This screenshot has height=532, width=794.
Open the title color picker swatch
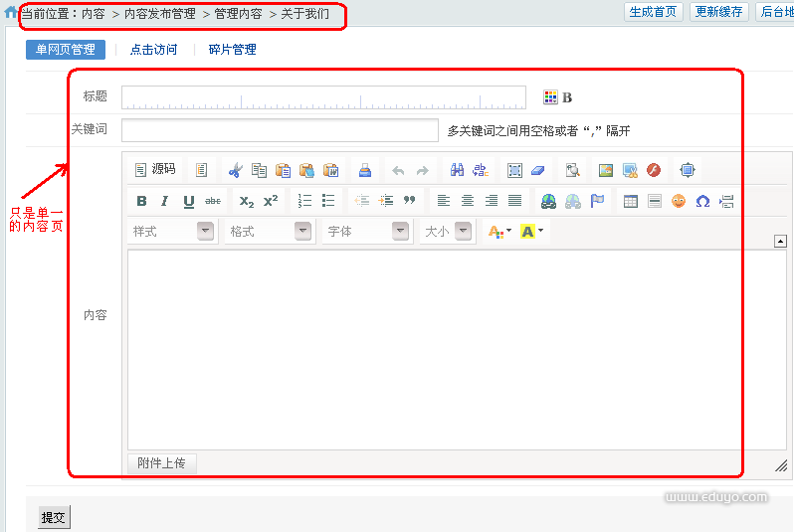click(x=550, y=97)
